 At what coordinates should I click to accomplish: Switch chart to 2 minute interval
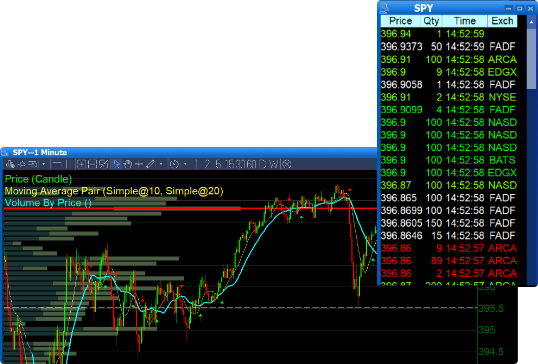[207, 164]
